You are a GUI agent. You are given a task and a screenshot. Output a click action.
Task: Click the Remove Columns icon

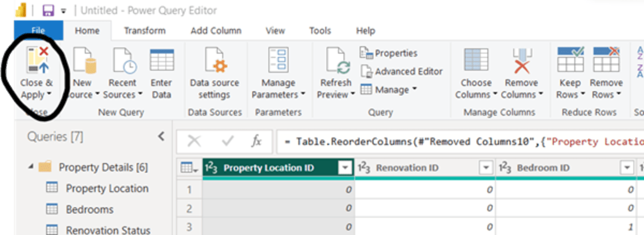click(522, 60)
